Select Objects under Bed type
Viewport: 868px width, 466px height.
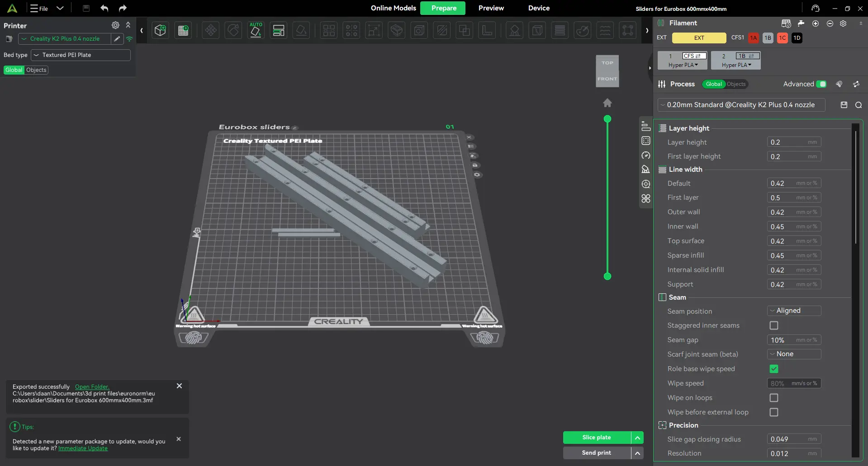36,70
